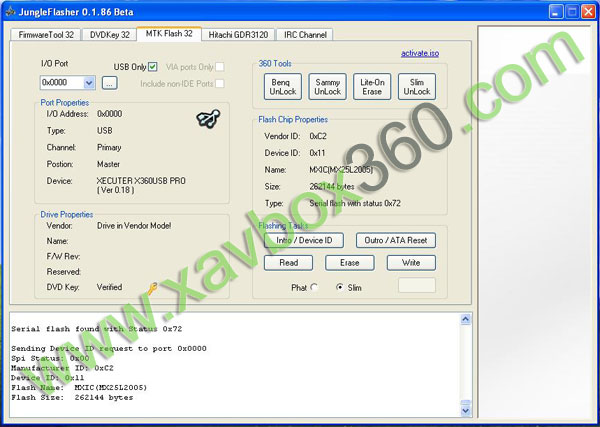The image size is (600, 427).
Task: Open the IRC Channel tab
Action: 305,35
